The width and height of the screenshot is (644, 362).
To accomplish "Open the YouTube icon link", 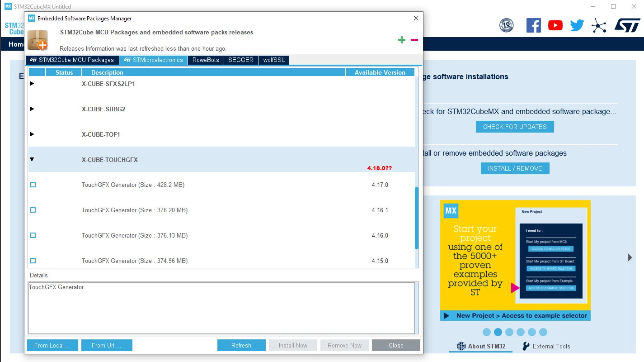I will (555, 25).
